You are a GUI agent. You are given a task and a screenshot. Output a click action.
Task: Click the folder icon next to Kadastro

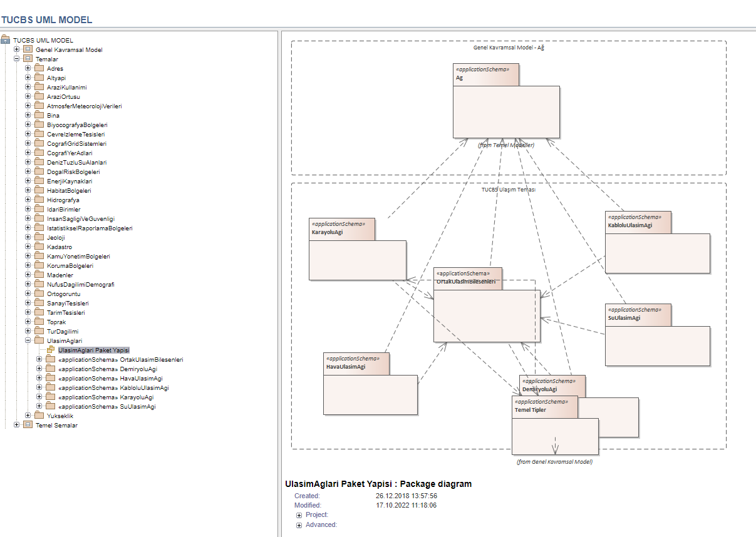(39, 247)
